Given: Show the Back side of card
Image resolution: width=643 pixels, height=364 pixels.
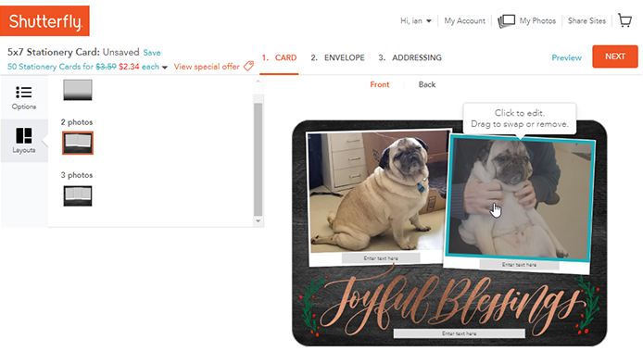Looking at the screenshot, I should [427, 84].
